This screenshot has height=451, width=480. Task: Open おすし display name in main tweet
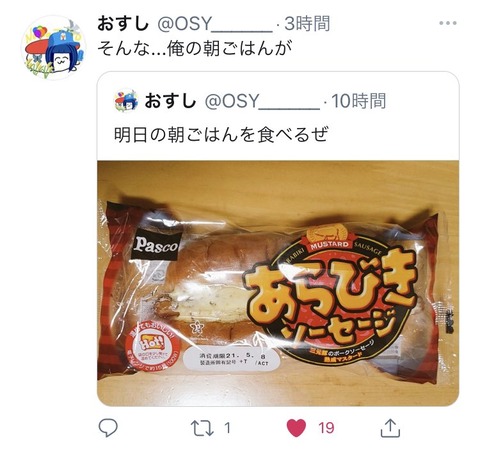click(x=123, y=24)
